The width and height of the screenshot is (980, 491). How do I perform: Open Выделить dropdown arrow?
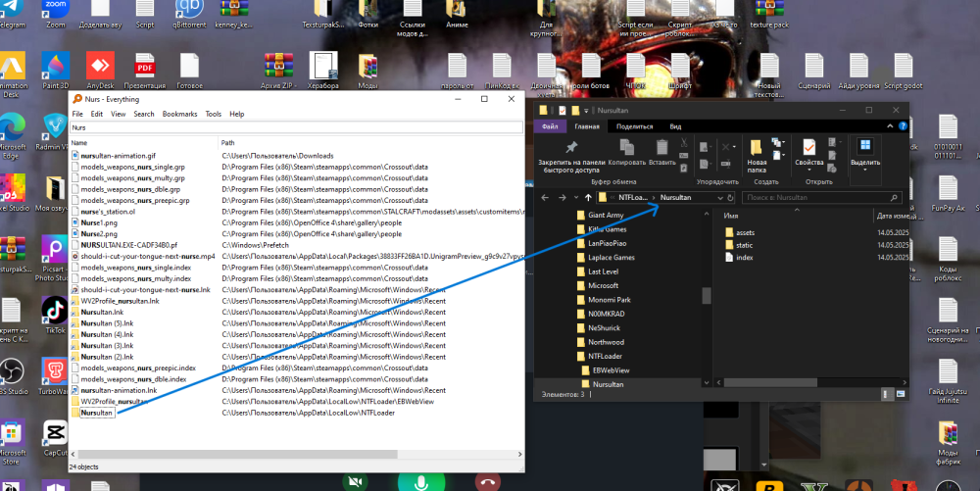(865, 170)
